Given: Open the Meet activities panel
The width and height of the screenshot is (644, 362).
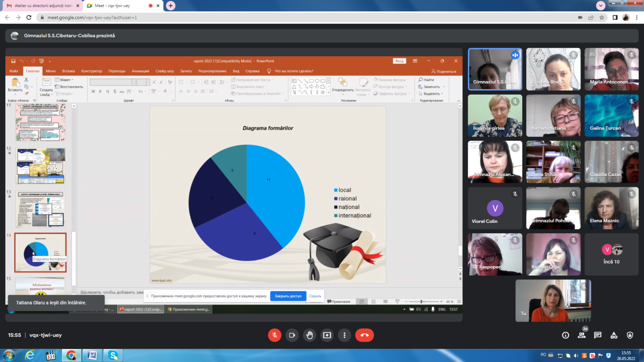Looking at the screenshot, I should 614,335.
